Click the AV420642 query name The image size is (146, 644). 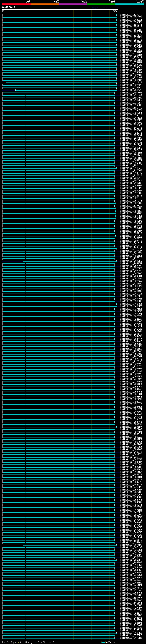point(8,7)
